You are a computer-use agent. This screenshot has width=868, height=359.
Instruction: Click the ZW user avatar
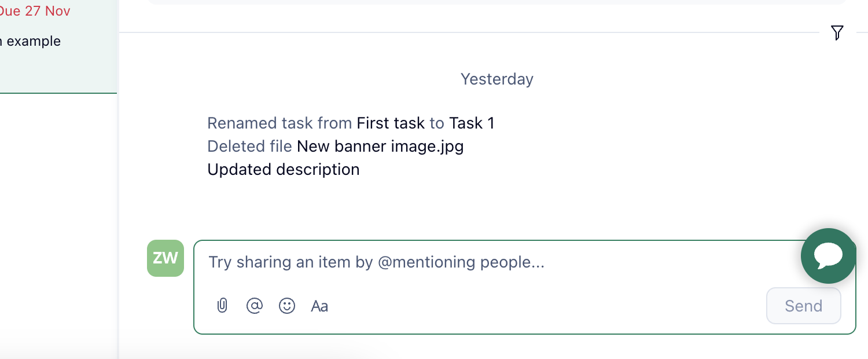(165, 258)
